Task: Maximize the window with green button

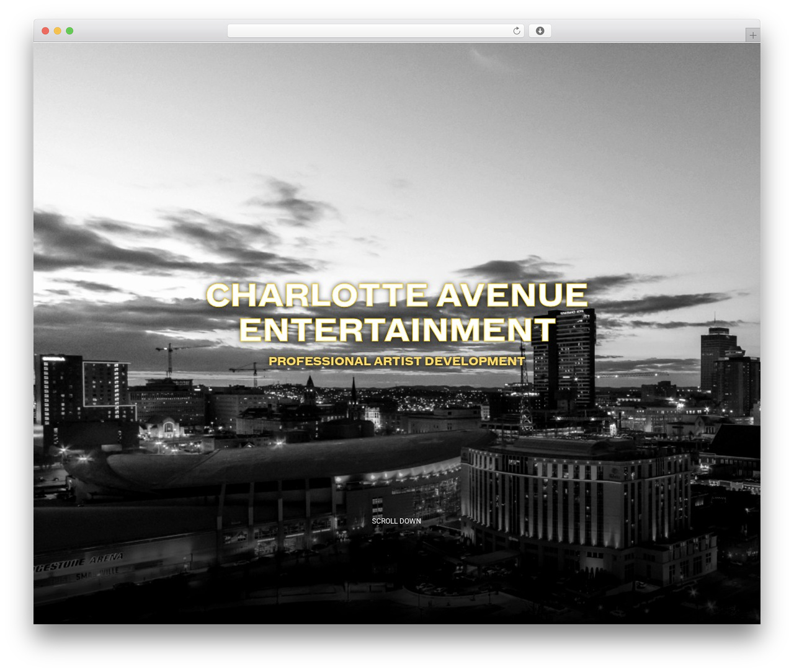Action: pyautogui.click(x=69, y=31)
